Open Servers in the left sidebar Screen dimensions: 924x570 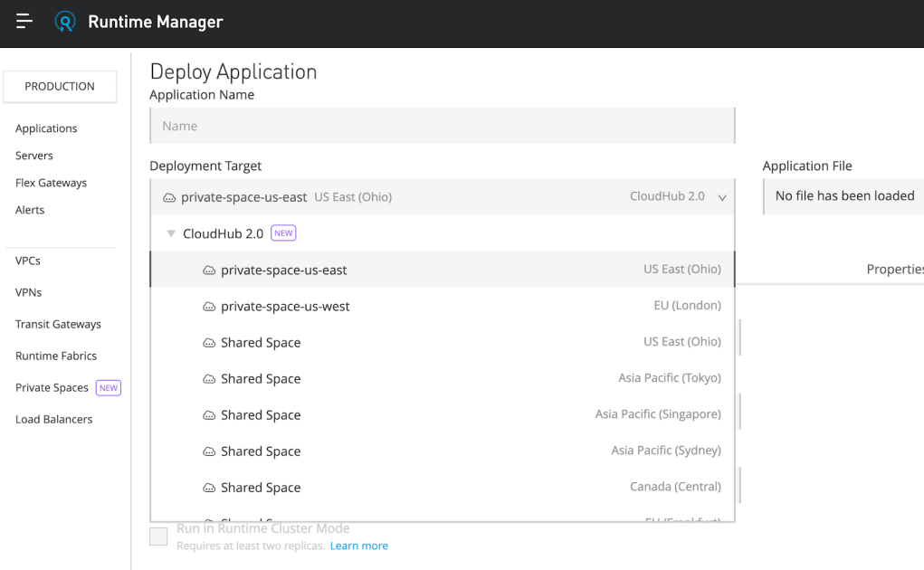33,155
